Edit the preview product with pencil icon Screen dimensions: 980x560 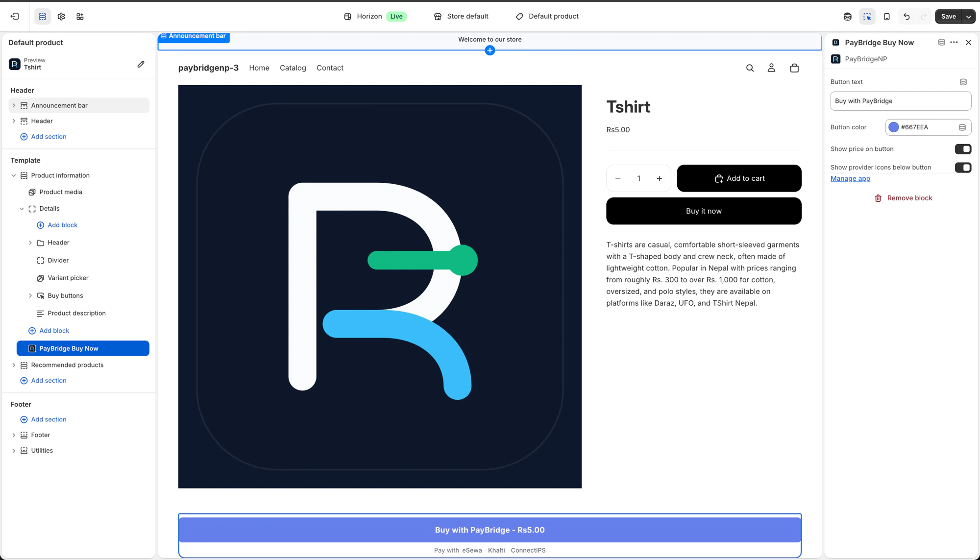141,64
